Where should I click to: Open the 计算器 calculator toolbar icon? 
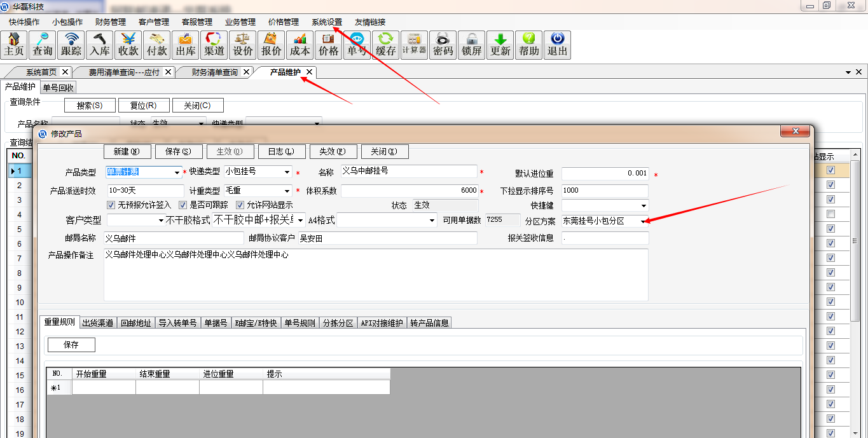414,45
